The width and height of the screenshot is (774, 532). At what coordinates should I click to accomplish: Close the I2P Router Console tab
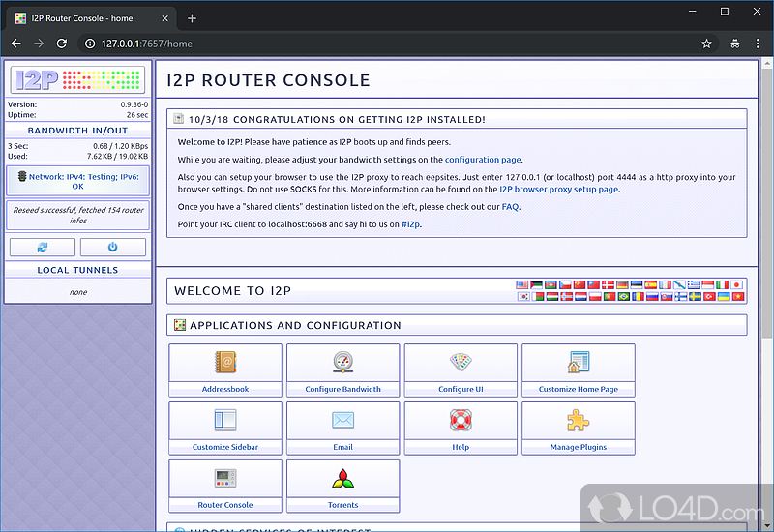(164, 18)
